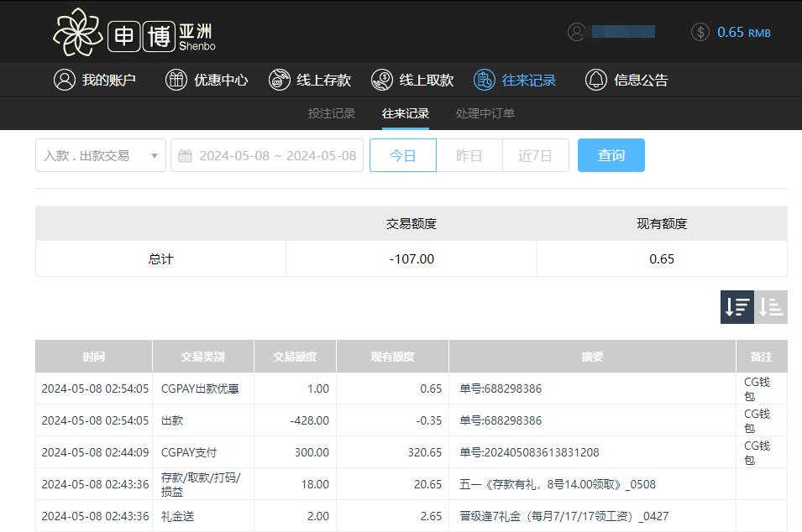Screen dimensions: 802x532
Task: Switch to 投注记录 tab
Action: [332, 113]
